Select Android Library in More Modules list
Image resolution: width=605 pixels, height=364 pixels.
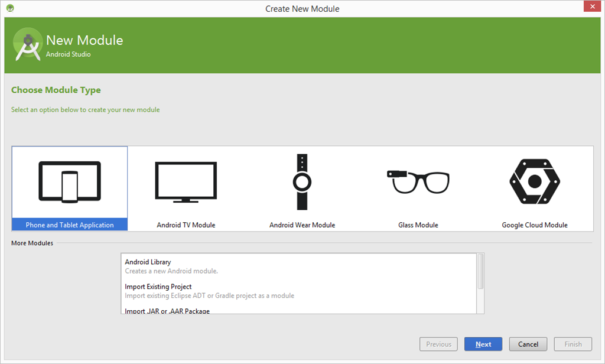coord(148,262)
